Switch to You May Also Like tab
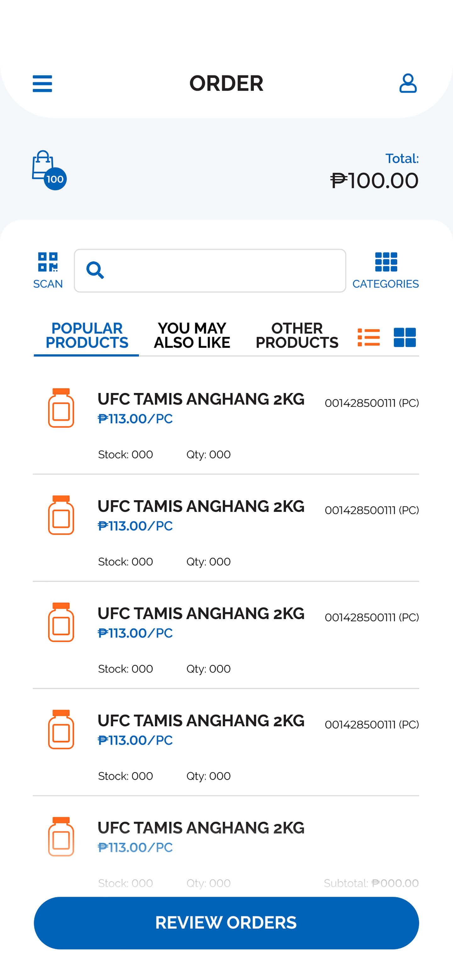Viewport: 453px width, 980px height. pyautogui.click(x=192, y=335)
